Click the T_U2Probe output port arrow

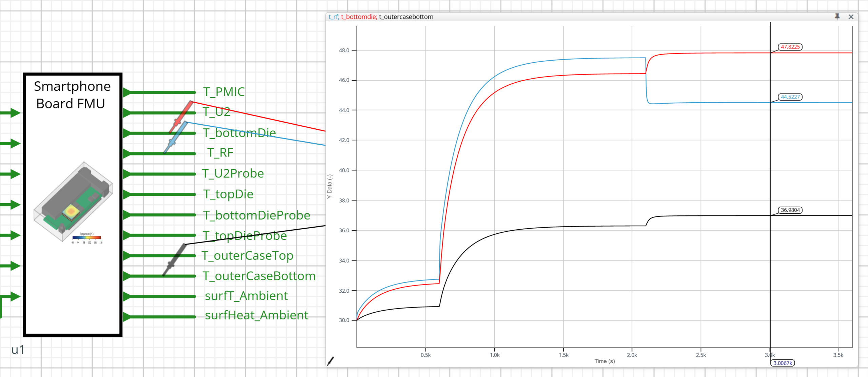click(127, 174)
